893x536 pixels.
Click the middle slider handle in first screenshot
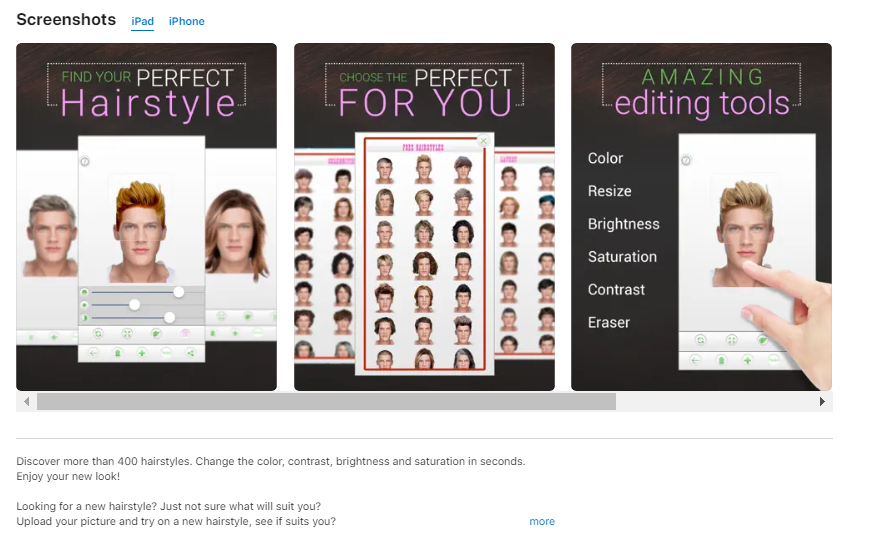[134, 305]
